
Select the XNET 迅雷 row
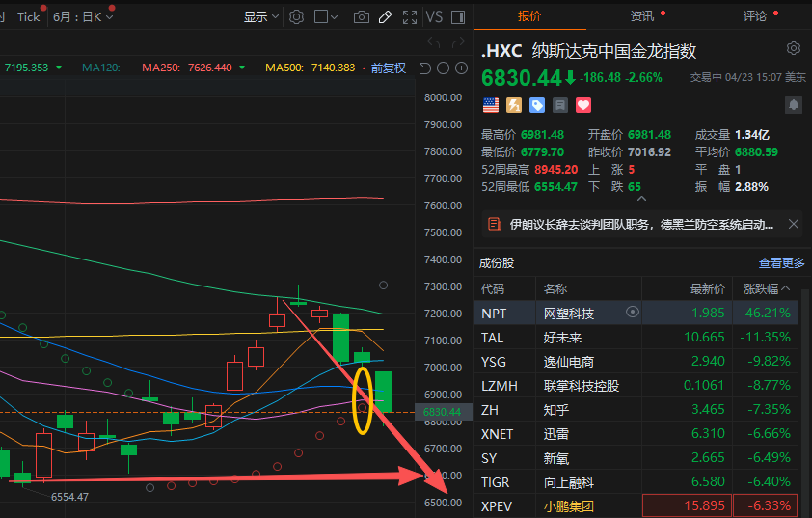coord(636,433)
